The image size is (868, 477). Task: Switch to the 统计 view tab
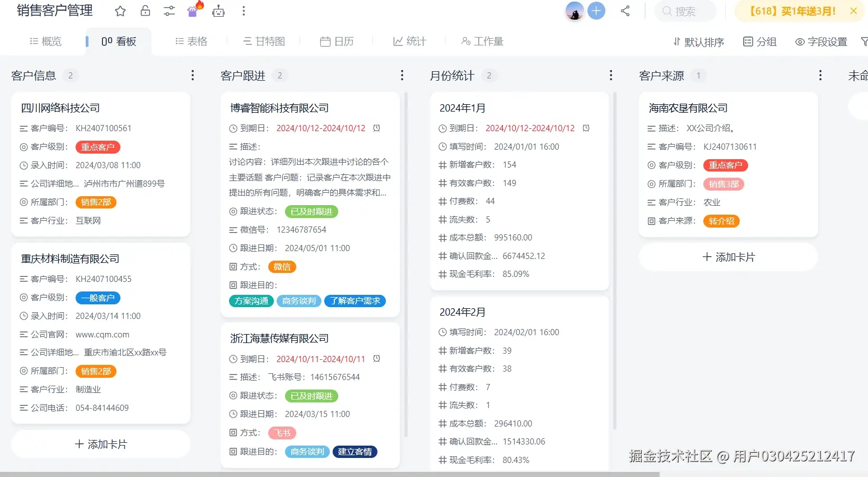409,40
